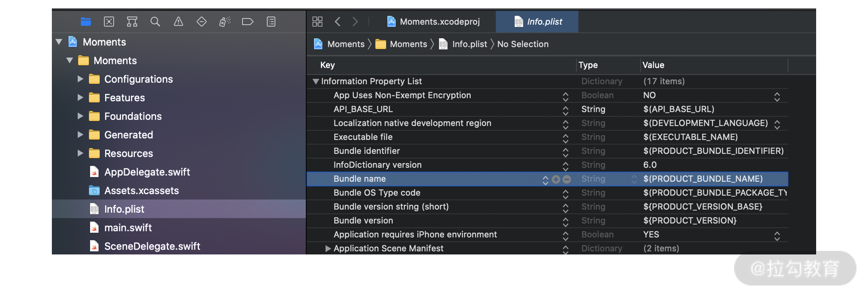Go back with the left chevron
The width and height of the screenshot is (868, 297).
click(338, 22)
